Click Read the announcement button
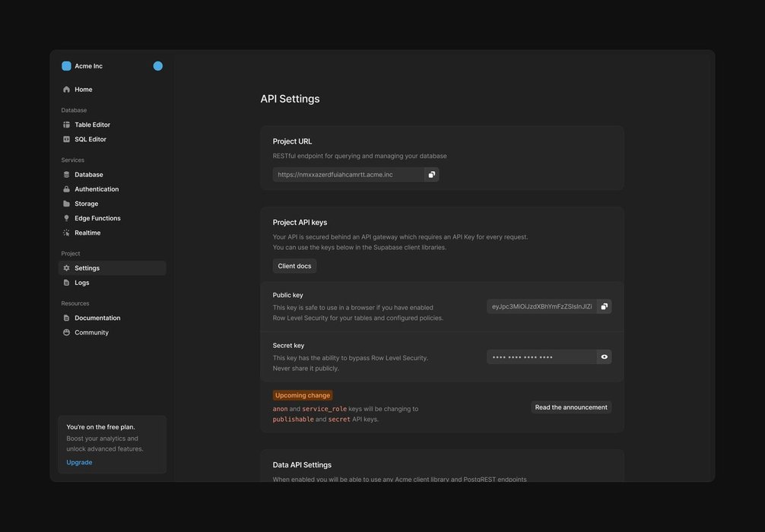The image size is (765, 532). (571, 407)
